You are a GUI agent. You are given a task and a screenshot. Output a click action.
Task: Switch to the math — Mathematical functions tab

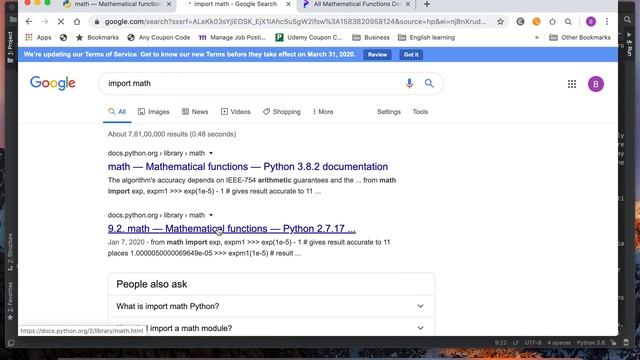point(117,4)
